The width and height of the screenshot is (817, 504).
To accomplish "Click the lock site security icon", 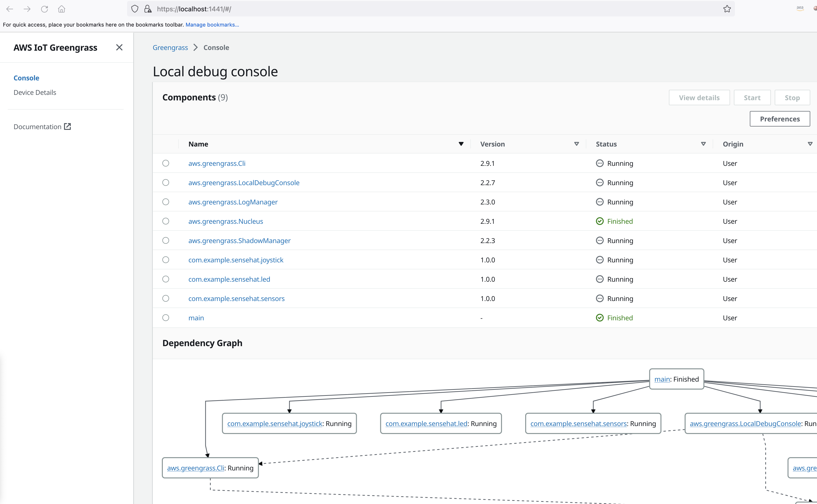I will coord(147,9).
